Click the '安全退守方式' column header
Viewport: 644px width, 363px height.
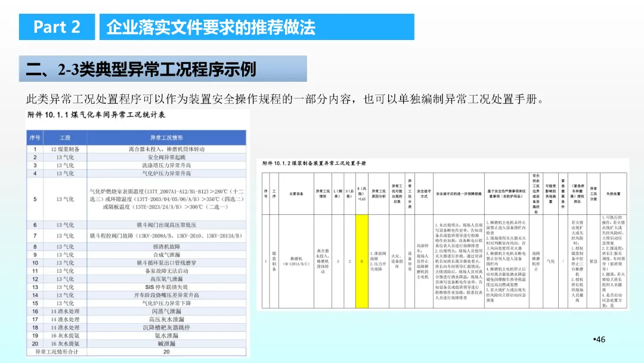(x=424, y=193)
